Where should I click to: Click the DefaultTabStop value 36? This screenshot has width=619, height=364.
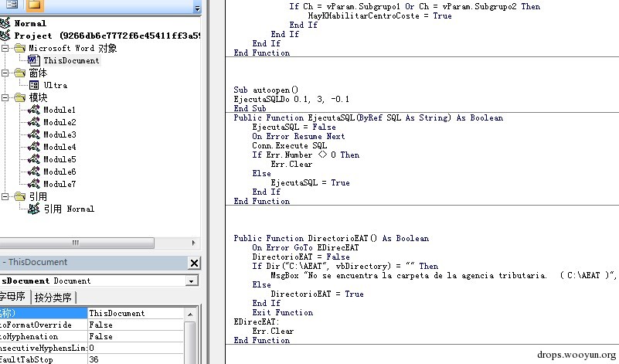[x=135, y=359]
